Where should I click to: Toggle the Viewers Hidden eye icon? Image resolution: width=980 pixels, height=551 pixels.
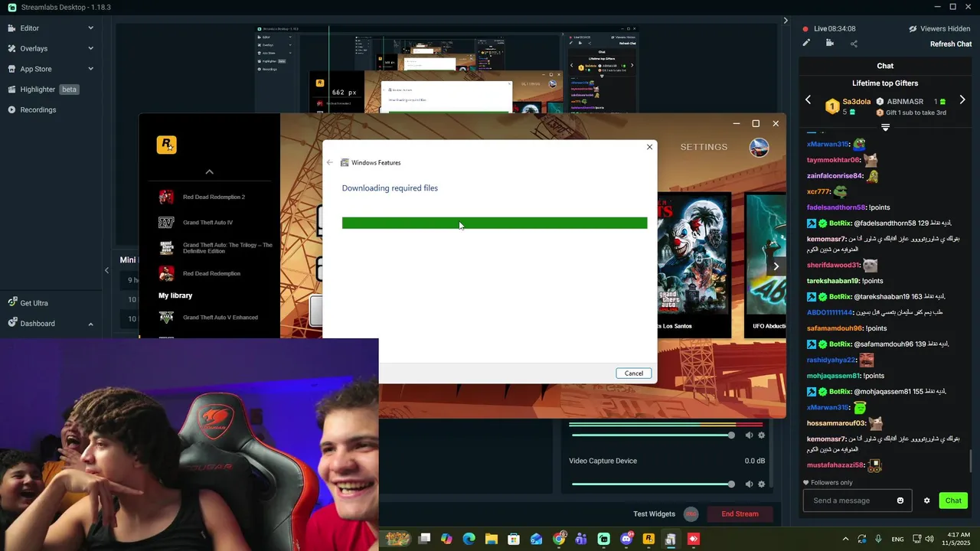coord(913,29)
